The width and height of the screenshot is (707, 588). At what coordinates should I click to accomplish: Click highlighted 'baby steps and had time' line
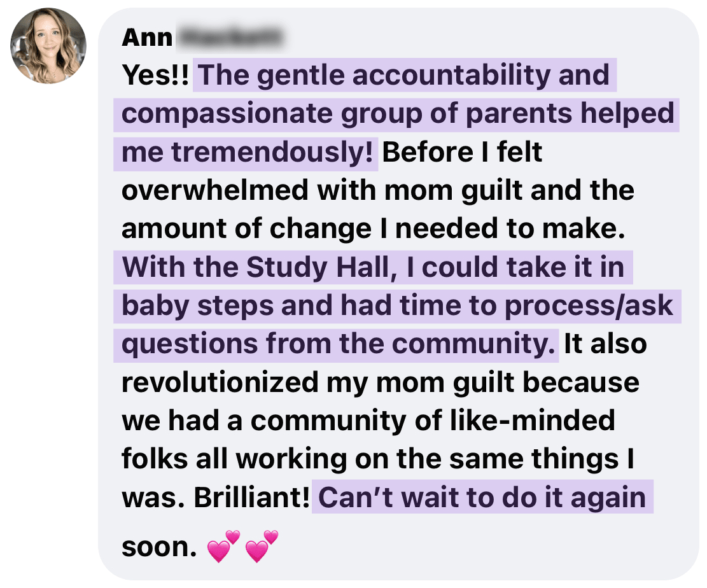(397, 306)
